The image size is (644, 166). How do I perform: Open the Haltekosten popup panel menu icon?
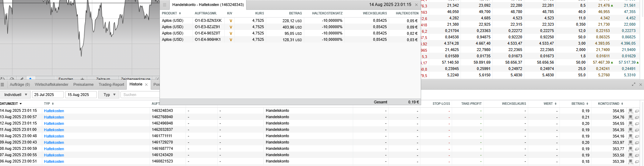click(164, 5)
